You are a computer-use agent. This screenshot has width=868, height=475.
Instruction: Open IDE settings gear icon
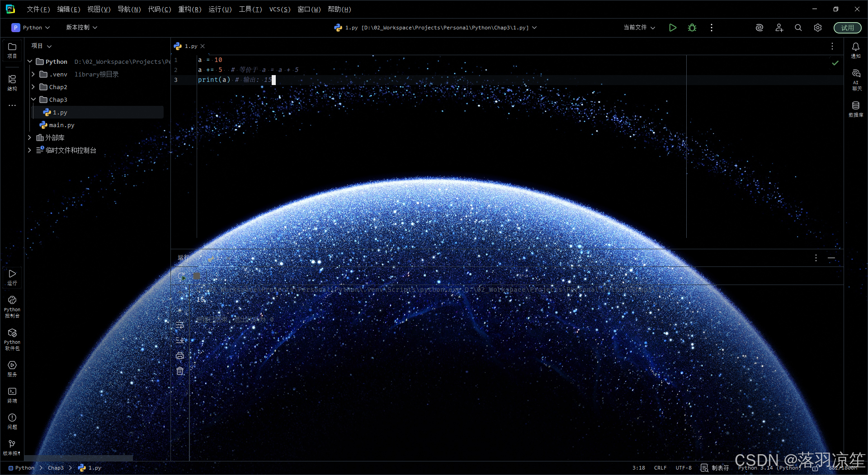tap(818, 28)
